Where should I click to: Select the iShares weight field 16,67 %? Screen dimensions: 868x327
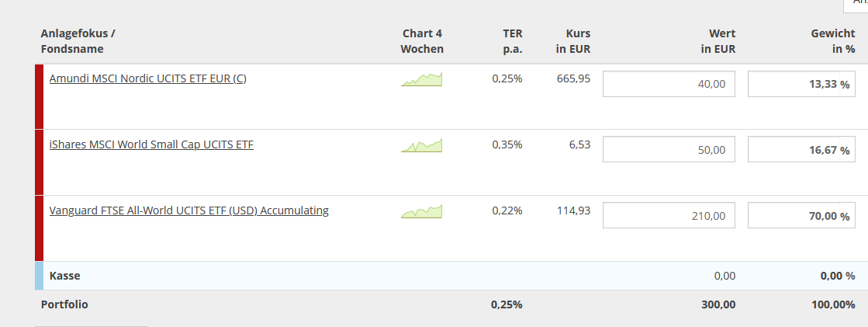click(x=801, y=150)
